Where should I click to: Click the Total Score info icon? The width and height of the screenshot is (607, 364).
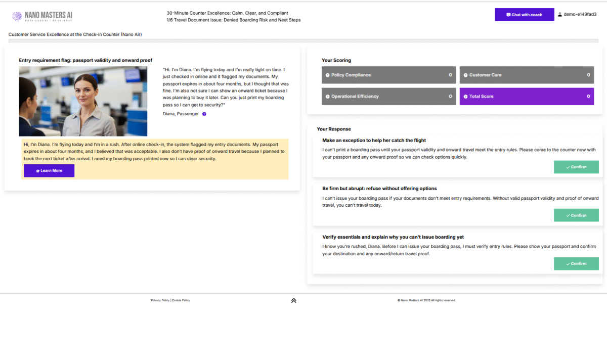pos(465,97)
